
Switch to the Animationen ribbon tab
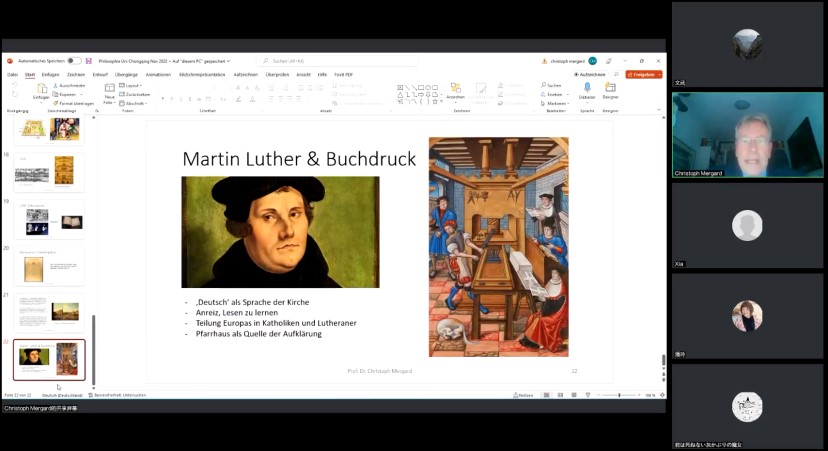tap(158, 74)
